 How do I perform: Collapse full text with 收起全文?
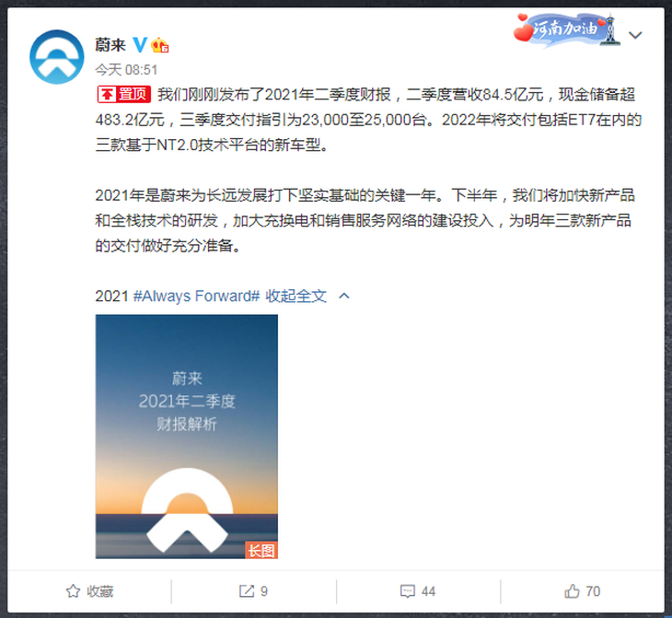[295, 296]
